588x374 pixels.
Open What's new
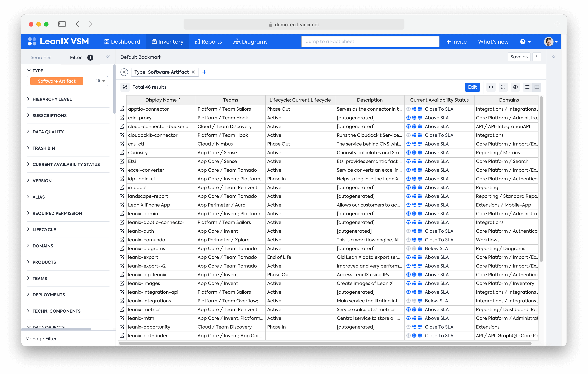coord(493,42)
